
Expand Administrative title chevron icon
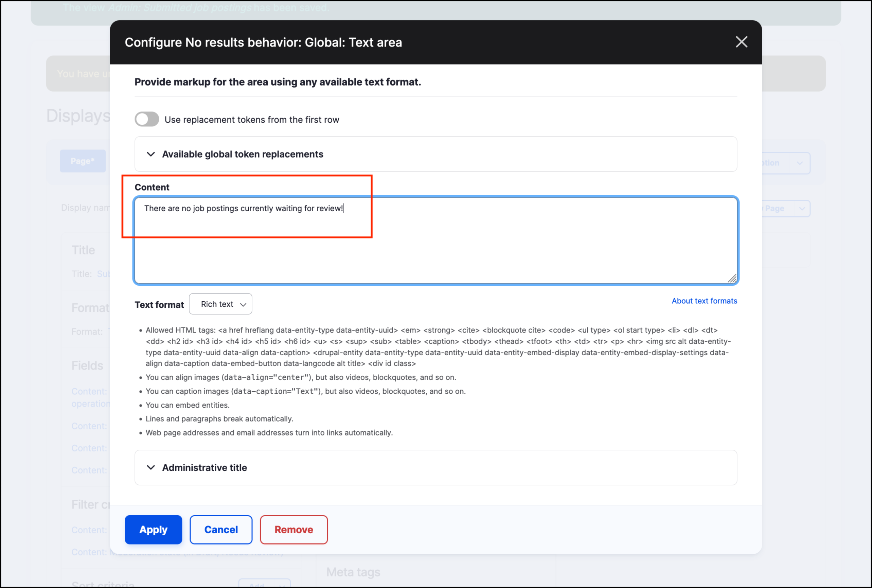(x=151, y=467)
